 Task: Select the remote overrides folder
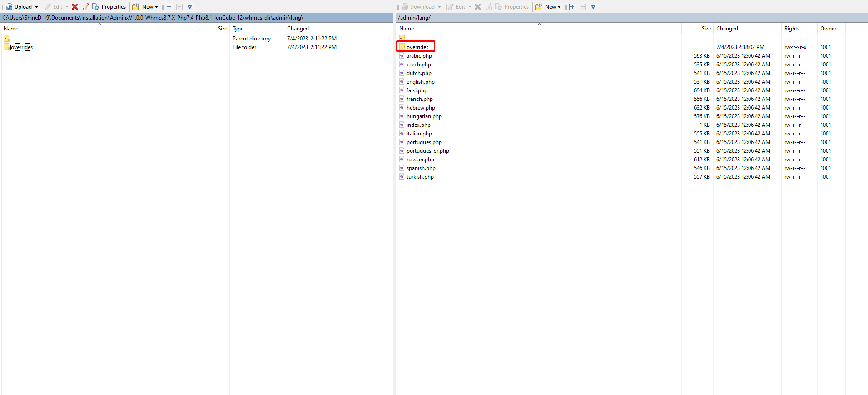(x=417, y=47)
